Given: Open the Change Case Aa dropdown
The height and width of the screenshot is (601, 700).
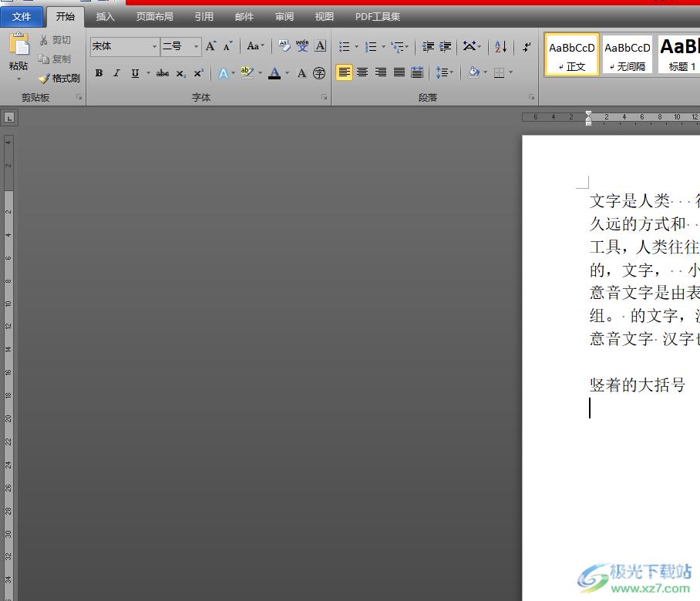Looking at the screenshot, I should click(x=255, y=46).
